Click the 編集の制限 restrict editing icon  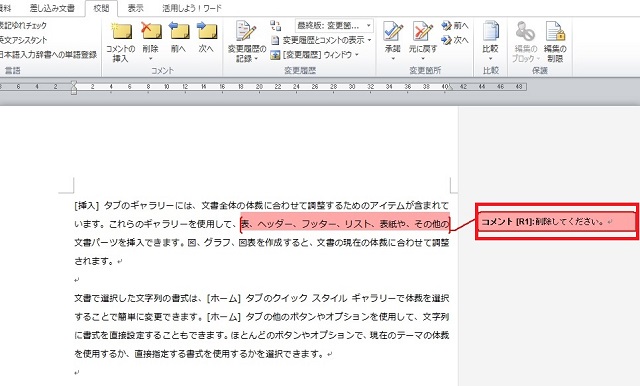556,32
